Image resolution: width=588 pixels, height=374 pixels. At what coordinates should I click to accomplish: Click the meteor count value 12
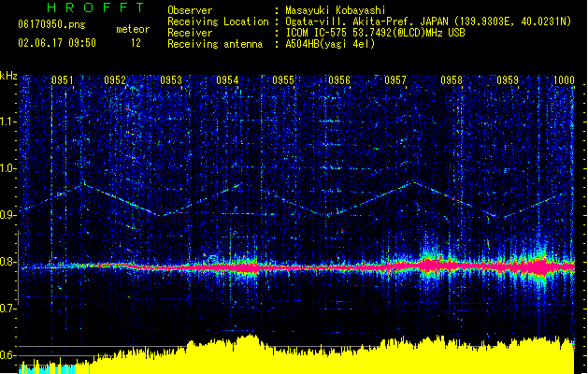(136, 42)
